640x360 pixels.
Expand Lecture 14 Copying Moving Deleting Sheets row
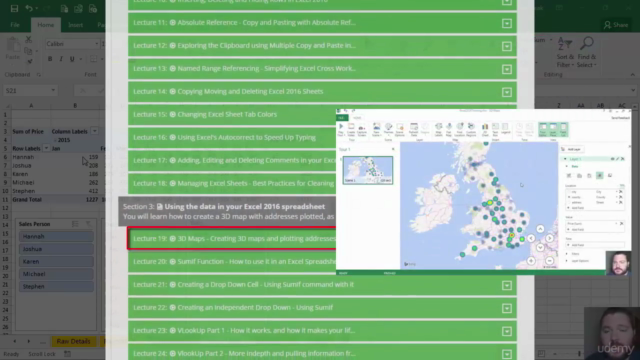coord(507,92)
